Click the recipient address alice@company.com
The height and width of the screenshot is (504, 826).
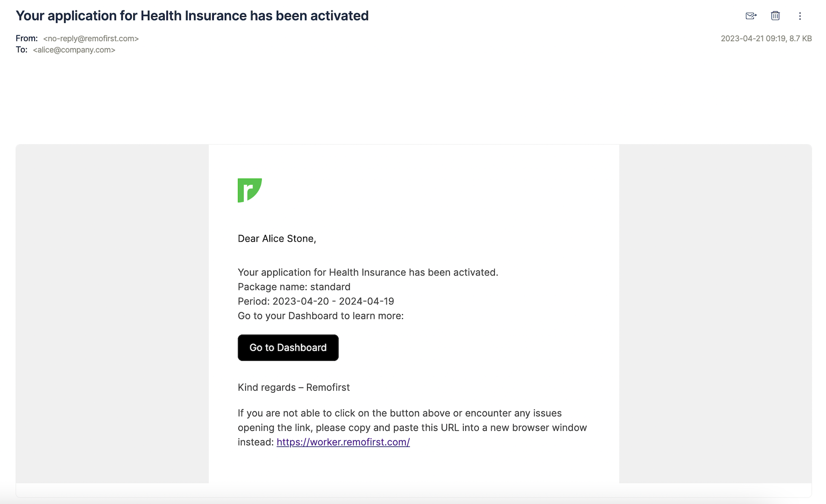(74, 50)
